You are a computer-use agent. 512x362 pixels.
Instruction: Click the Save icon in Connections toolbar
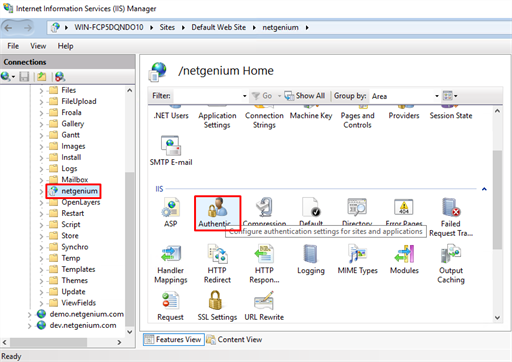coord(24,77)
